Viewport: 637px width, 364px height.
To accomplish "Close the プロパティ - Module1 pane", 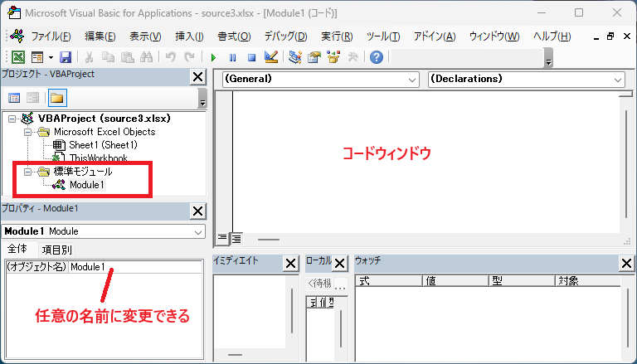I will pos(198,211).
